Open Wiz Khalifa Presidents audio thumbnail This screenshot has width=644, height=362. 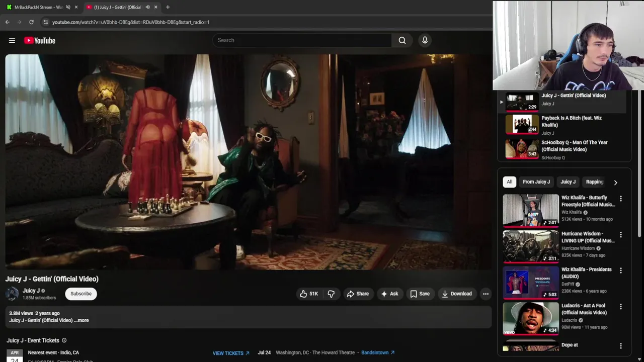531,282
